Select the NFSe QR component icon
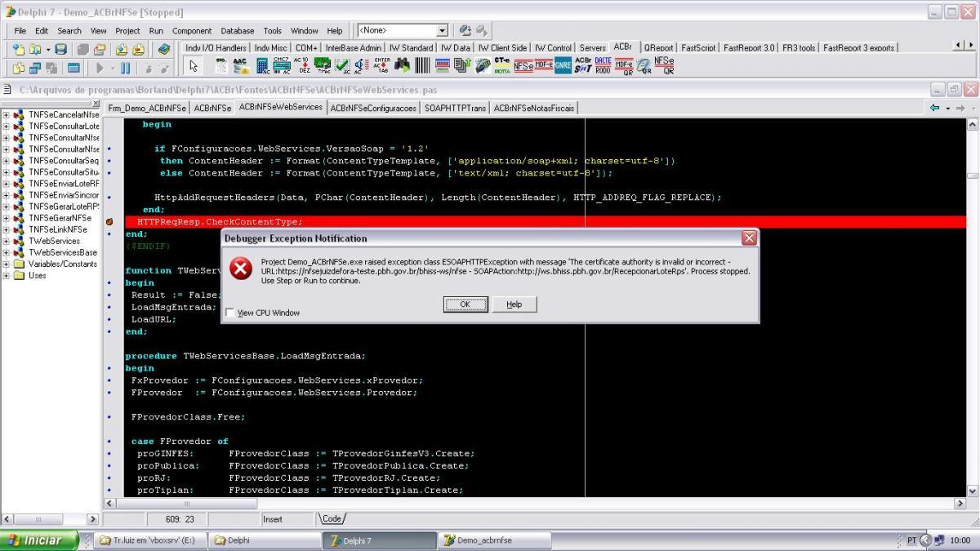980x551 pixels. pos(663,66)
